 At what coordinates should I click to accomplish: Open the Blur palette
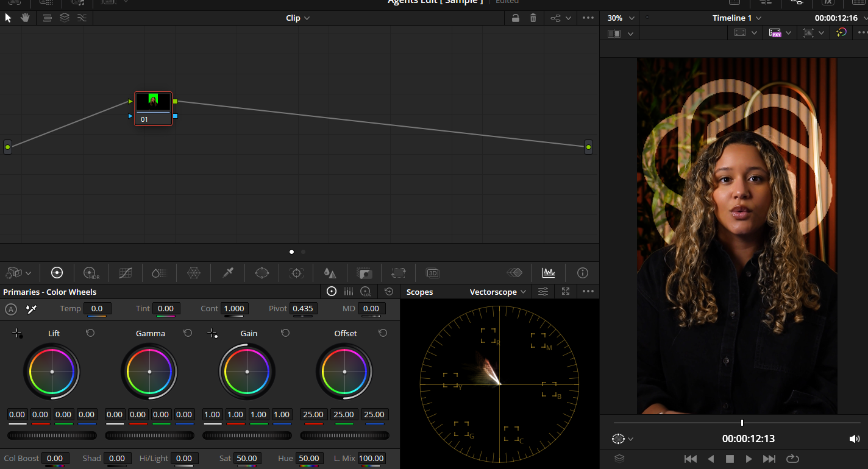[330, 273]
